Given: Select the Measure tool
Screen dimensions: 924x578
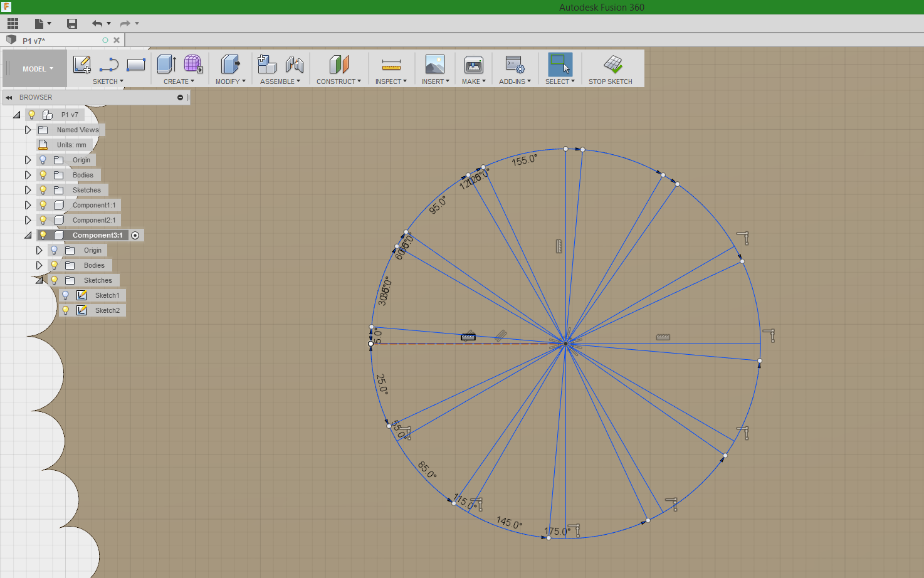Looking at the screenshot, I should (391, 65).
